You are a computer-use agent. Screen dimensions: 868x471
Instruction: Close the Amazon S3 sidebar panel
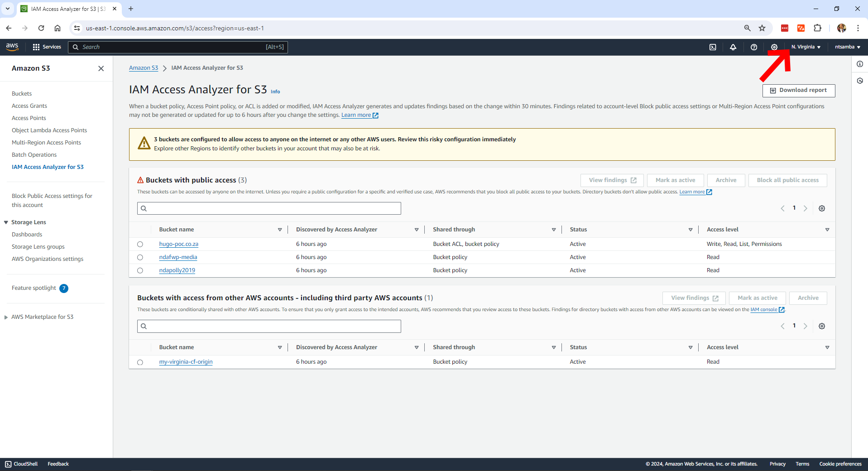pyautogui.click(x=101, y=68)
